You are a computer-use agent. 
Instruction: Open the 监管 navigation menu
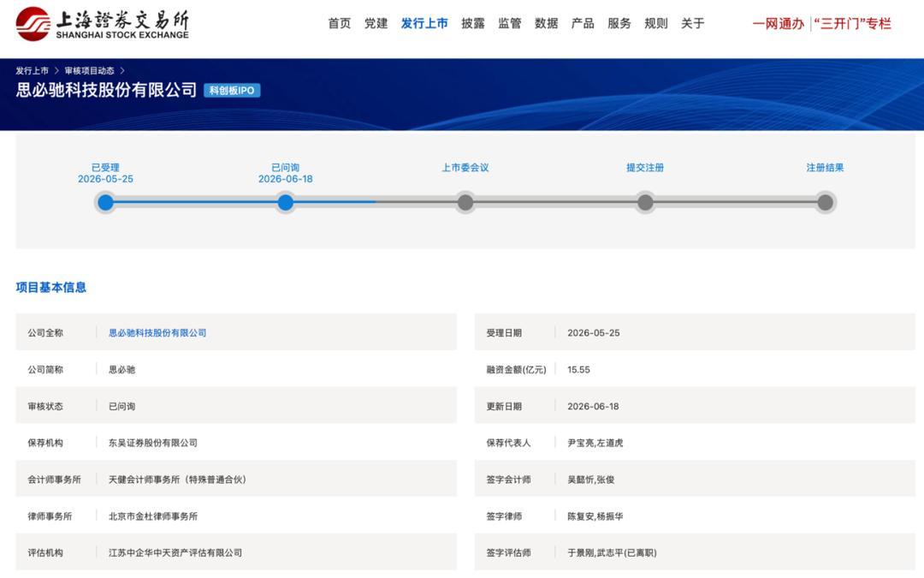pos(510,24)
